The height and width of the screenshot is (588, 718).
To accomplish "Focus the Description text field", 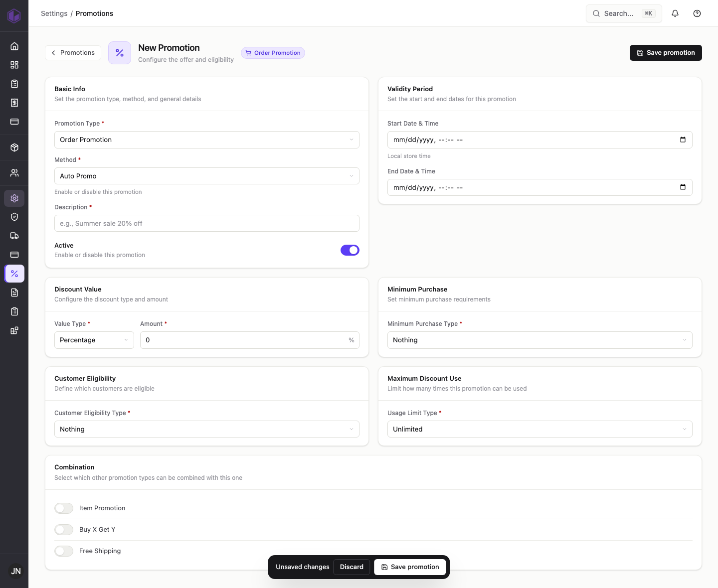I will coord(207,223).
